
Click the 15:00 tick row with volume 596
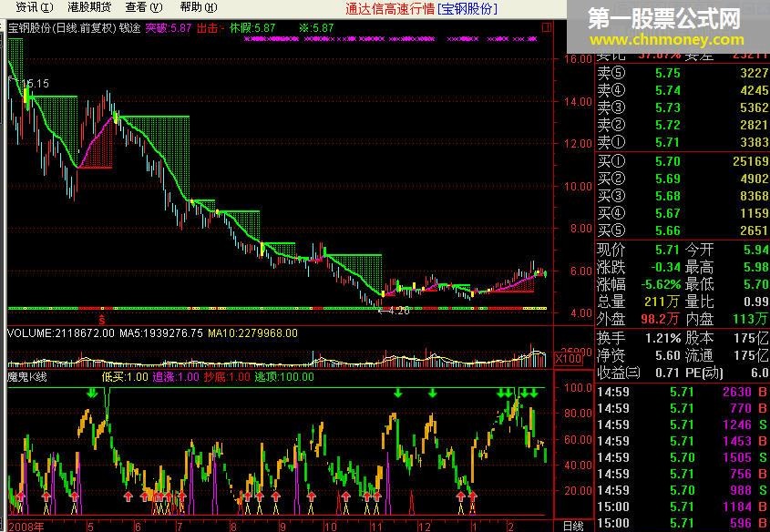683,523
